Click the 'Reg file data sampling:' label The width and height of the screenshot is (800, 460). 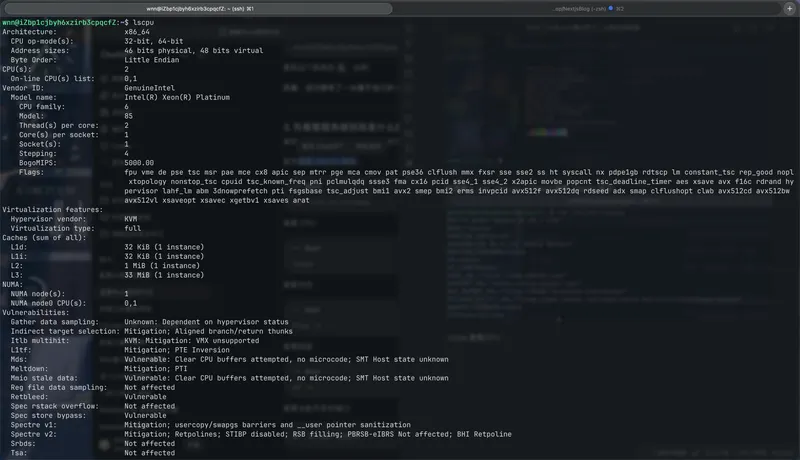(x=59, y=388)
